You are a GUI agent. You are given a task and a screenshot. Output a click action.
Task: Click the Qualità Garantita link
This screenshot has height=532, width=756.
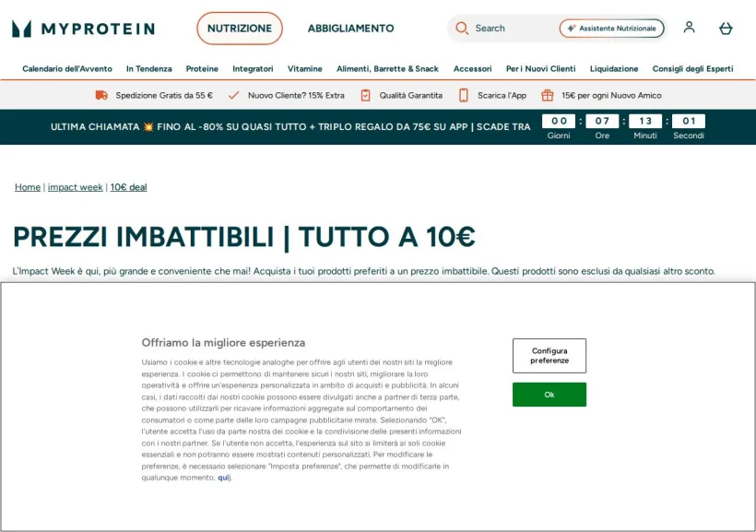point(411,96)
